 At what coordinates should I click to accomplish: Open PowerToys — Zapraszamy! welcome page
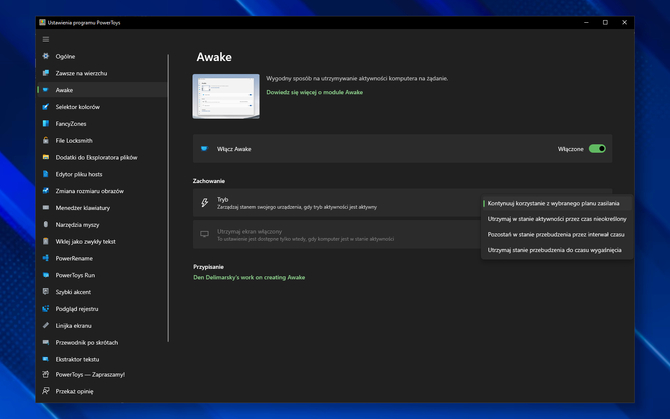(102, 375)
